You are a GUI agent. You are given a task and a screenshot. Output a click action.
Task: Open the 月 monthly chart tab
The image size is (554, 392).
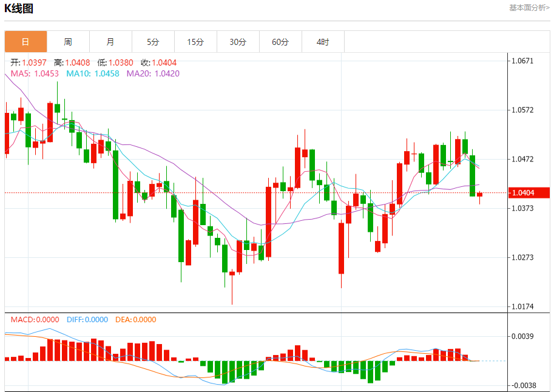[x=110, y=42]
